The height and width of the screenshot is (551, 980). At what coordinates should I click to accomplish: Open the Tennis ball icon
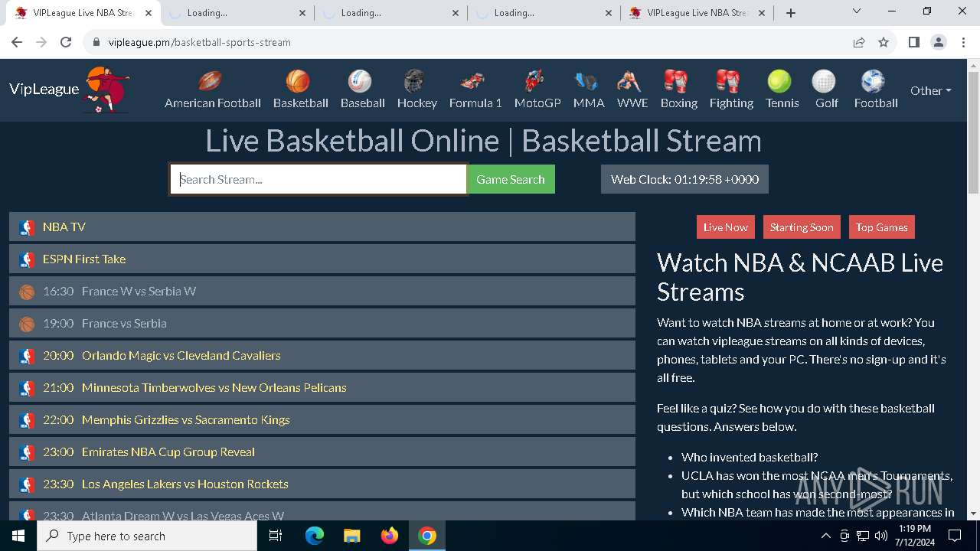tap(779, 80)
